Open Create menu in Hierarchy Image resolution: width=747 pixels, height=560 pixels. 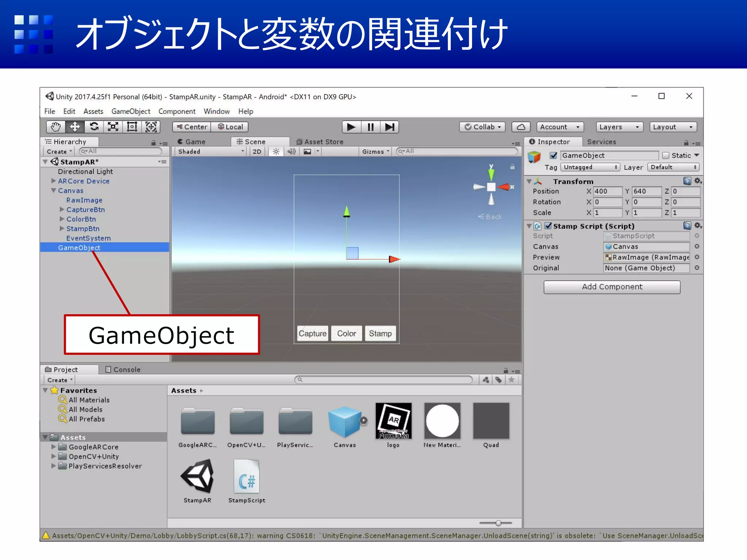tap(59, 152)
